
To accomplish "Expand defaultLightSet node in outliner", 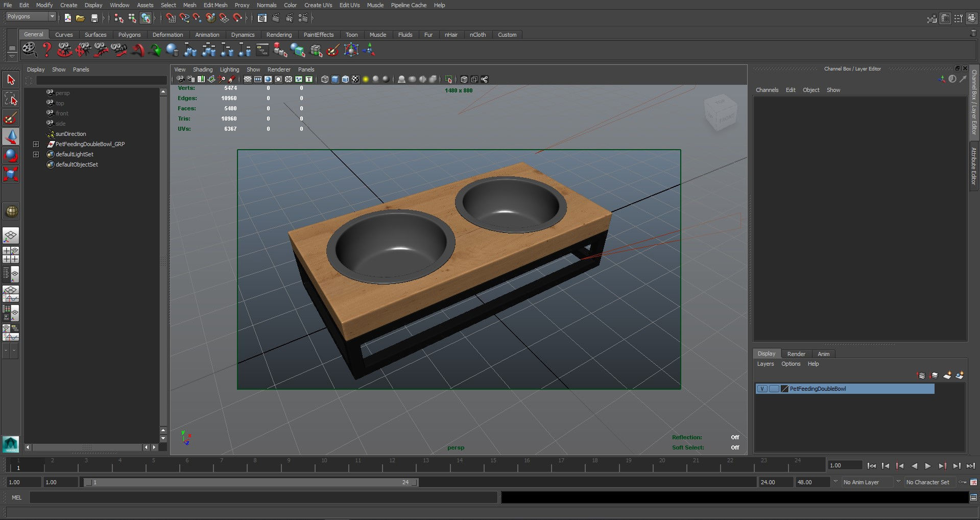I will tap(36, 154).
